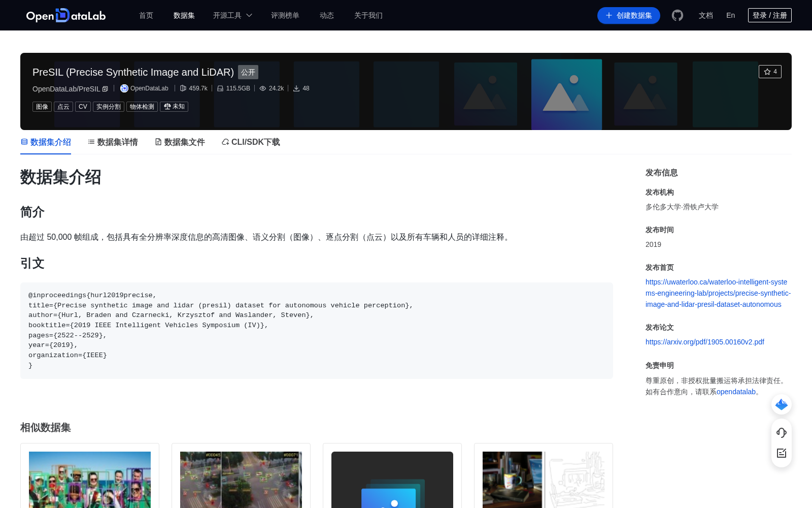Screen dimensions: 812x508
Task: Switch language to En
Action: [731, 15]
